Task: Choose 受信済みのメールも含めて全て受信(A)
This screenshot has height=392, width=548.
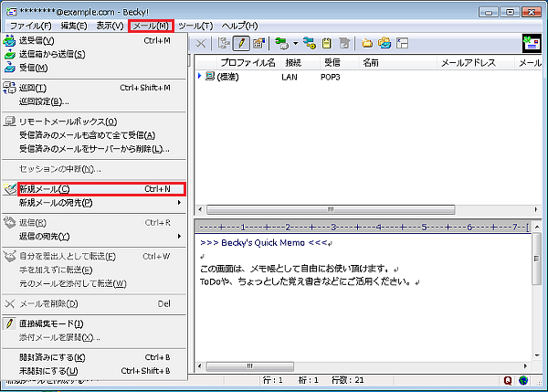Action: pos(94,135)
